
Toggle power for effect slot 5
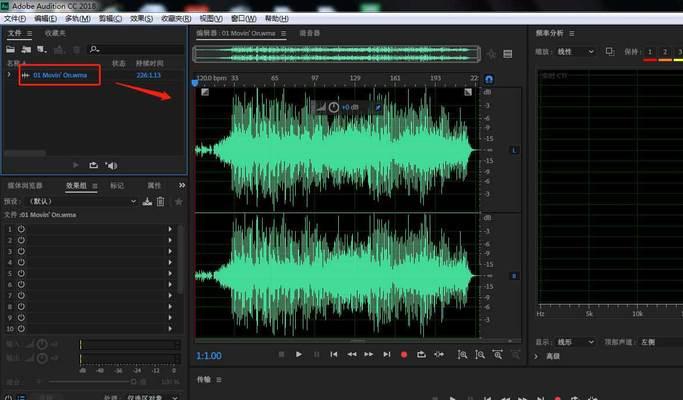coord(21,273)
